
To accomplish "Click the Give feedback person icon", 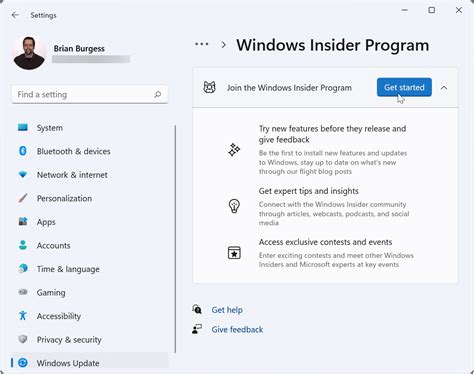I will (197, 329).
